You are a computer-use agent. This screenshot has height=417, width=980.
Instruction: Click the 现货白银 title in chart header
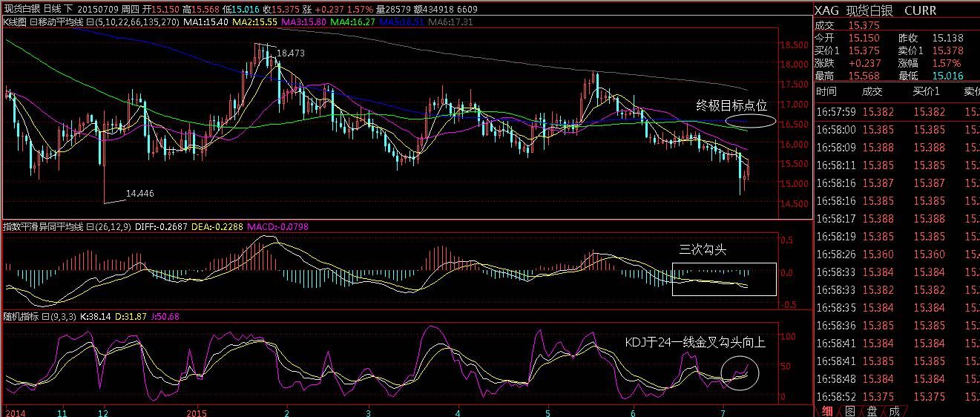[21, 10]
